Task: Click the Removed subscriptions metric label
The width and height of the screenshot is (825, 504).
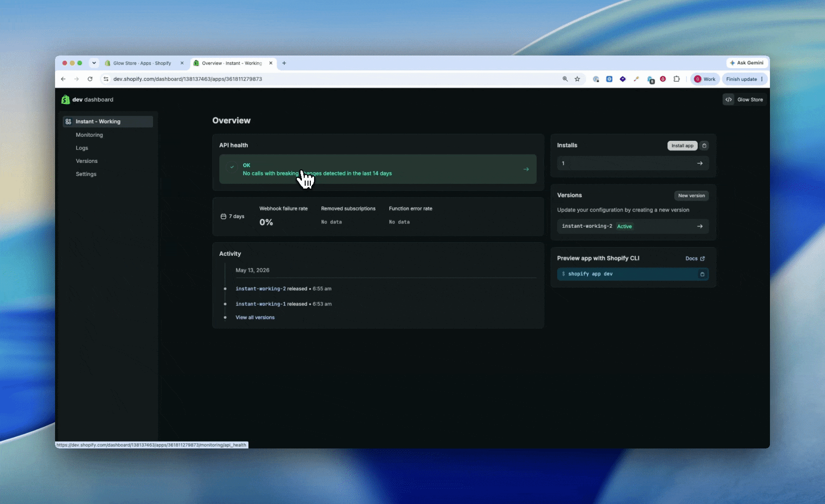Action: pos(348,209)
